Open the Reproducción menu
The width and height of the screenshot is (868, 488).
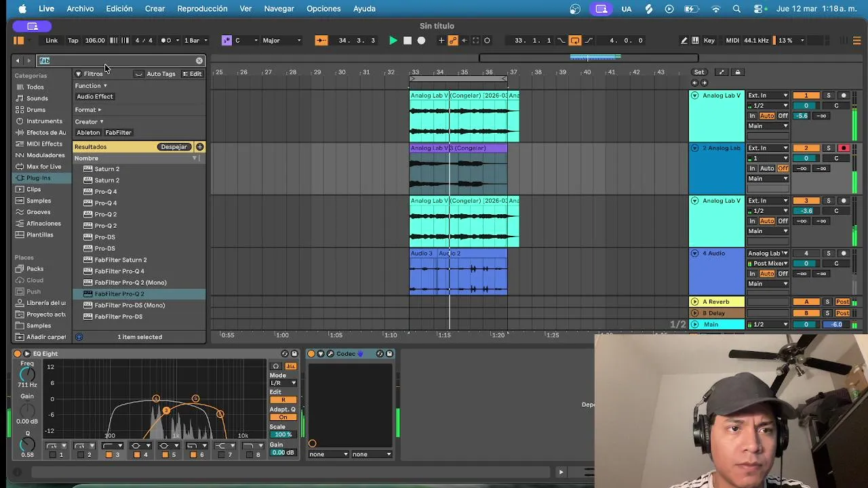coord(202,9)
